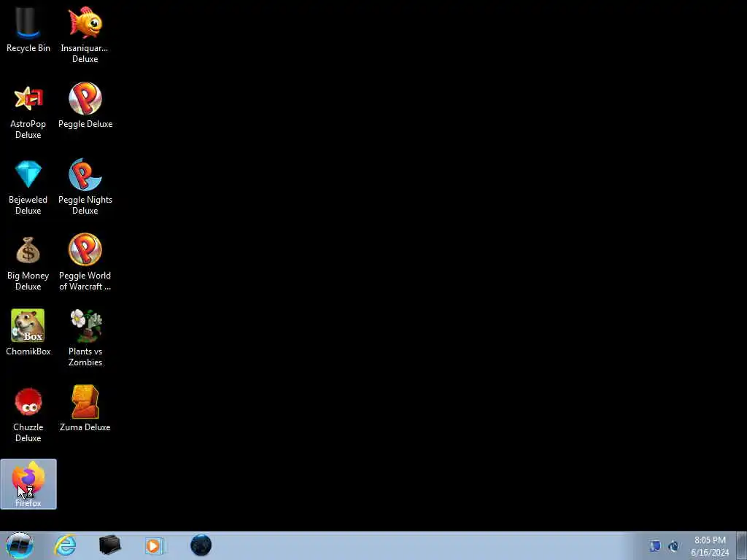The width and height of the screenshot is (747, 560).
Task: Select the AstroPop Deluxe icon
Action: (28, 112)
